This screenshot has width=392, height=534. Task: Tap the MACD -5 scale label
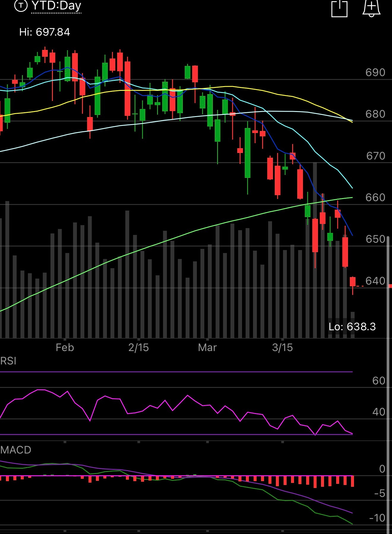[x=380, y=494]
